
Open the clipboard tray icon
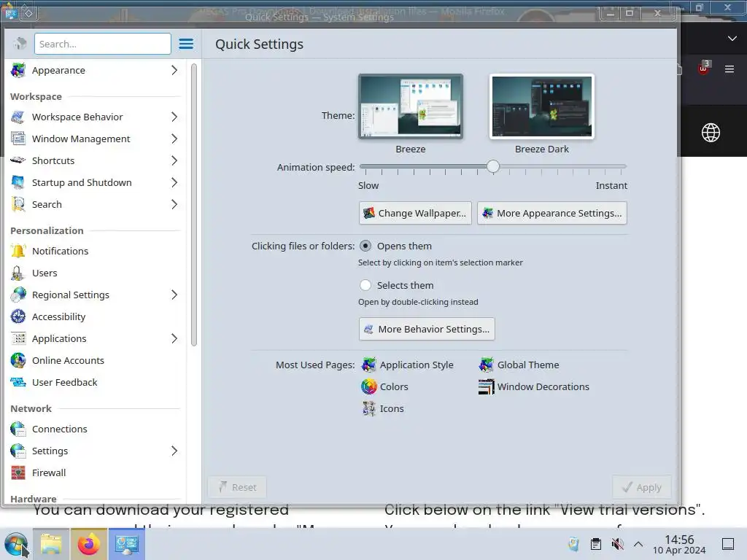(x=595, y=544)
